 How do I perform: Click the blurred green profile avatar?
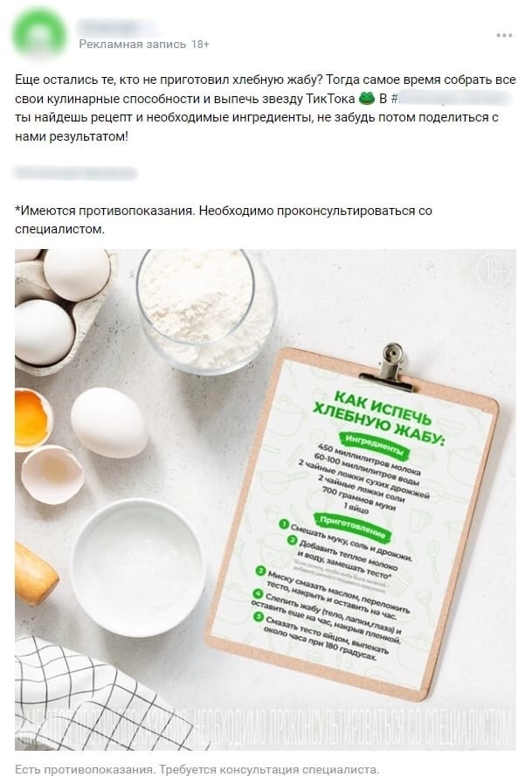pyautogui.click(x=39, y=32)
